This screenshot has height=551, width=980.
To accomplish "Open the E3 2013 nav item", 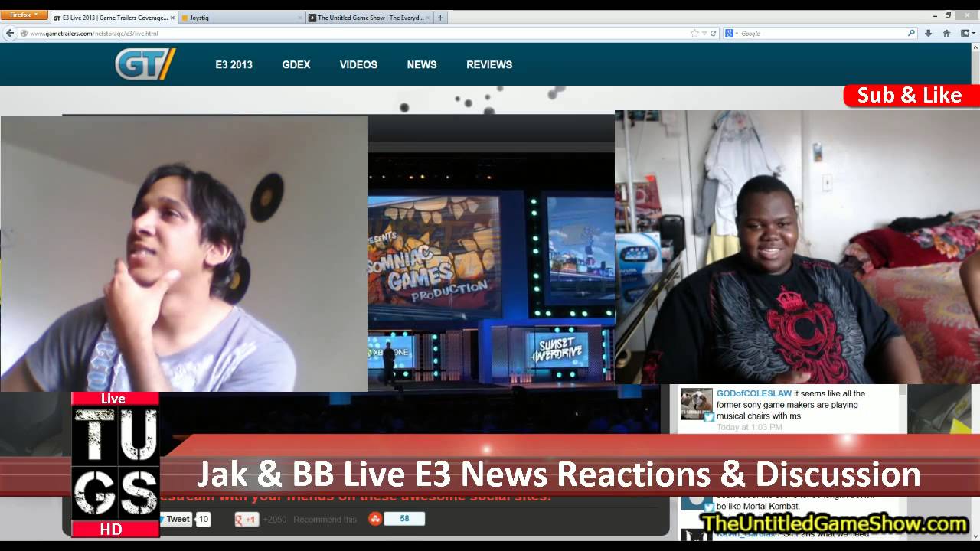I will [234, 65].
